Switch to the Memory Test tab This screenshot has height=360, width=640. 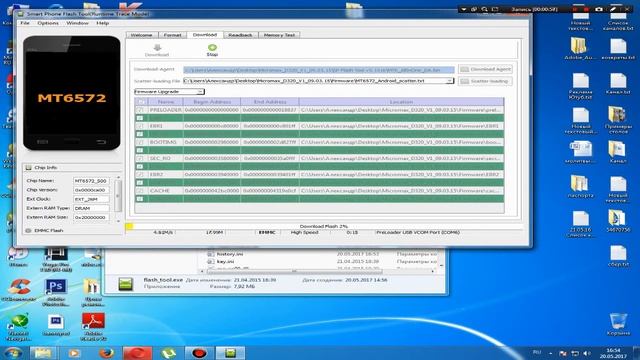tap(279, 35)
